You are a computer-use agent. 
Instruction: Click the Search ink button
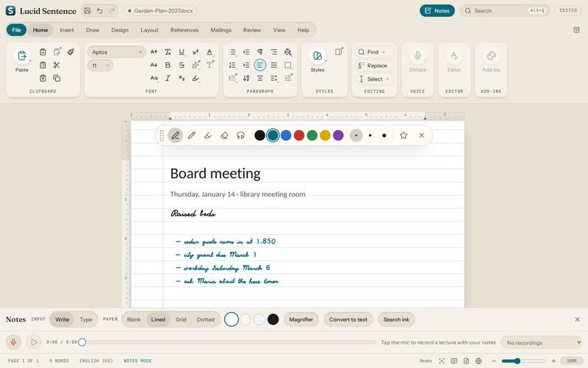click(396, 319)
